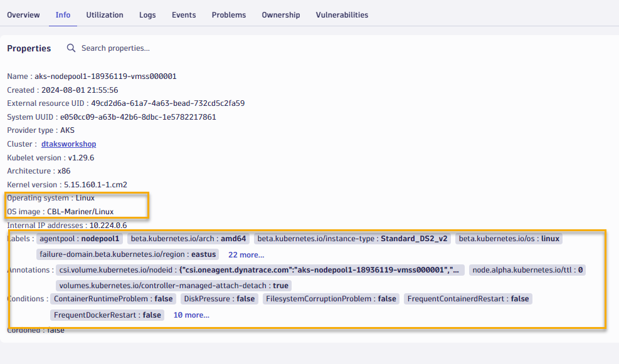Open the Ownership tab
The image size is (619, 364).
pyautogui.click(x=281, y=15)
